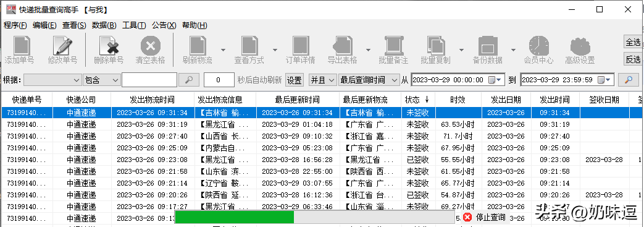The width and height of the screenshot is (644, 227).
Task: Click the app logo icon in the title bar
Action: pyautogui.click(x=10, y=9)
